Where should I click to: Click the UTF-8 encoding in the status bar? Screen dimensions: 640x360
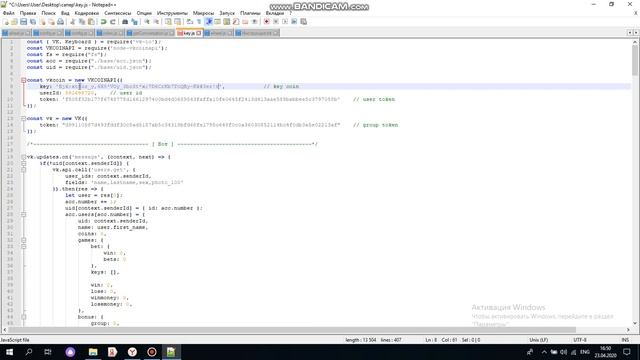(580, 340)
